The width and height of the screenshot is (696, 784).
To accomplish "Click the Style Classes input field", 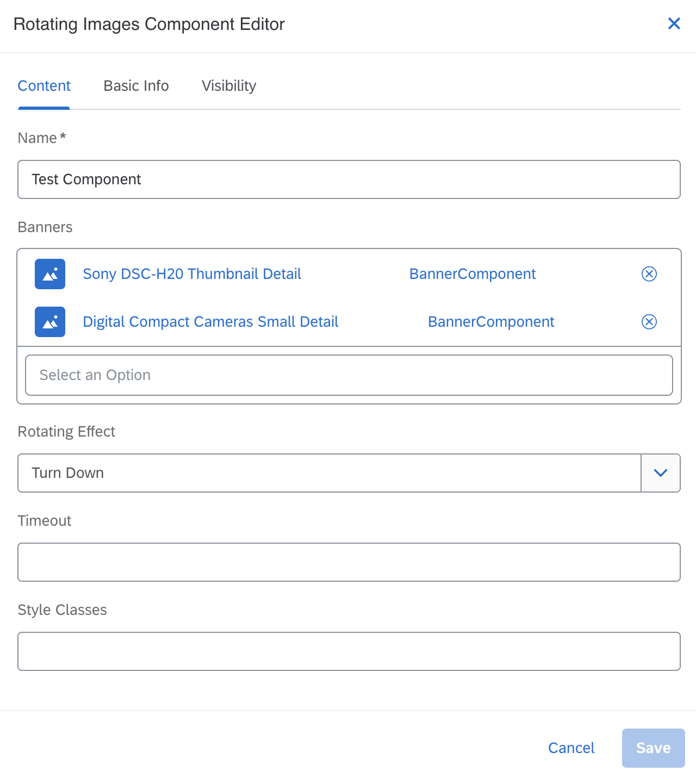I will 349,651.
